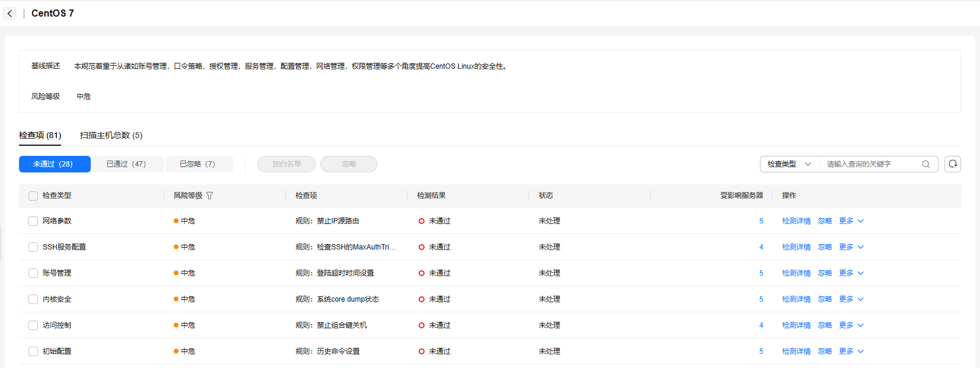Expand 更多 for the 初始配置 row
Viewport: 980px width, 368px height.
(x=851, y=351)
